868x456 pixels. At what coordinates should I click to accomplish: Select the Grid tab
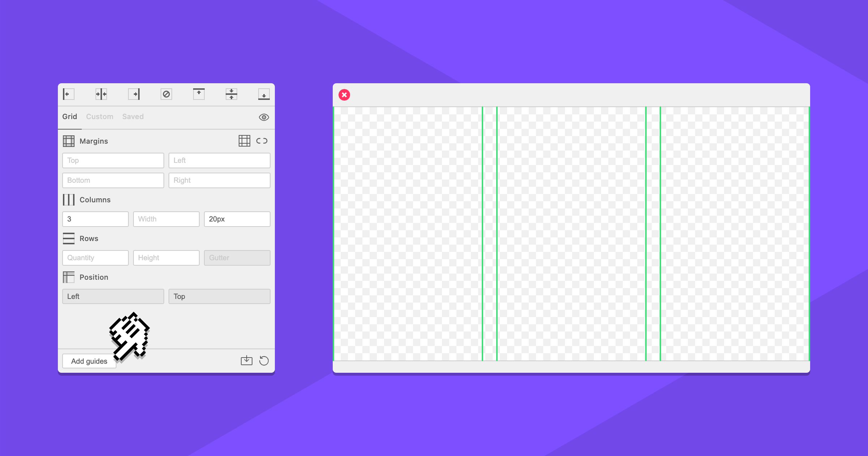click(69, 117)
